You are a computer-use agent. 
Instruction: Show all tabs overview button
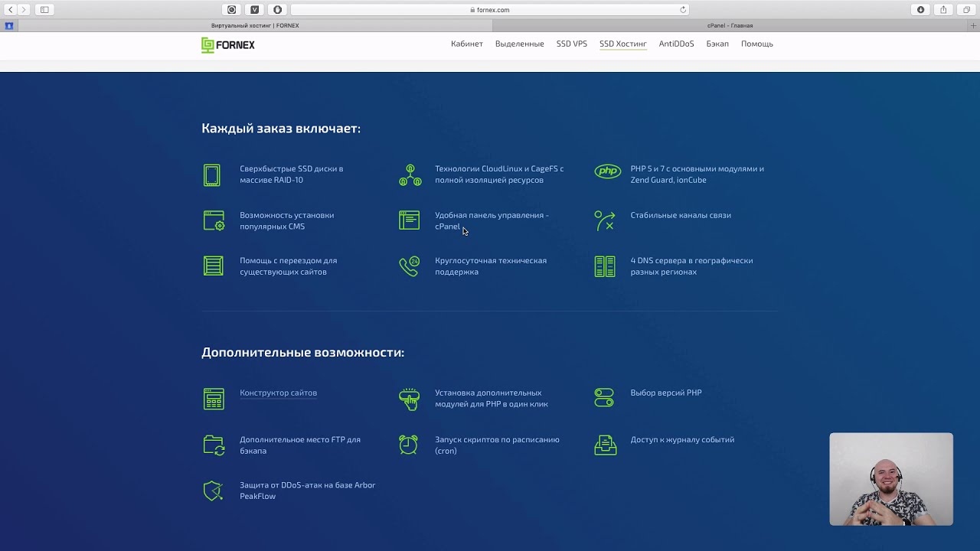966,10
